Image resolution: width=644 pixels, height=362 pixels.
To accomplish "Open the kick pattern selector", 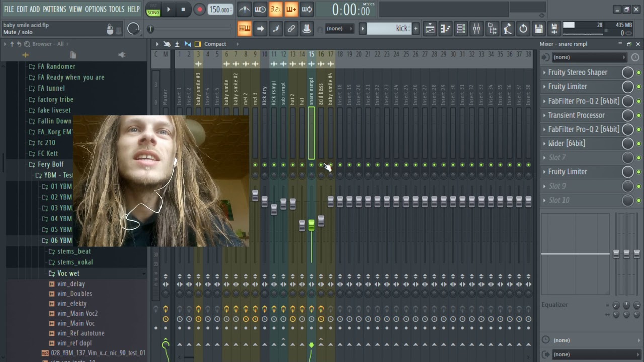I will click(389, 29).
